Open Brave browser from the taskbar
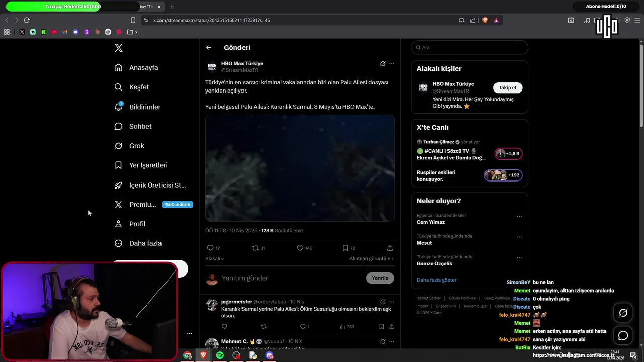The width and height of the screenshot is (644, 362). 204,355
